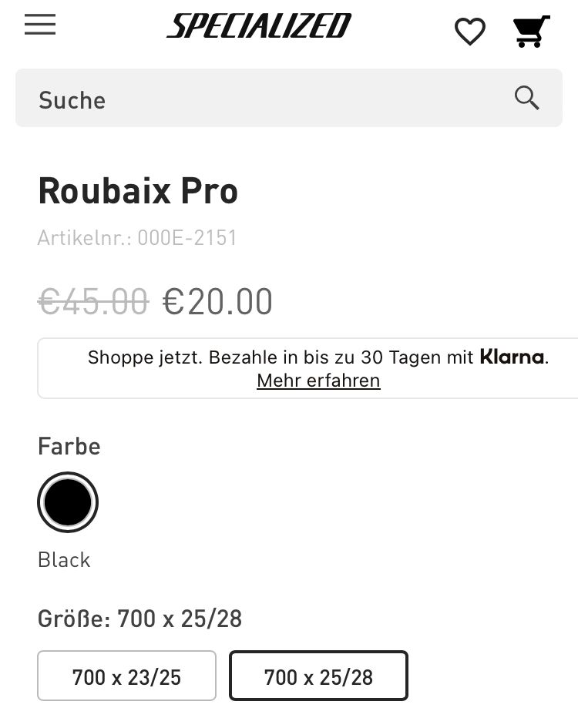Click the Klarna brand logo
This screenshot has width=578, height=728.
[512, 357]
